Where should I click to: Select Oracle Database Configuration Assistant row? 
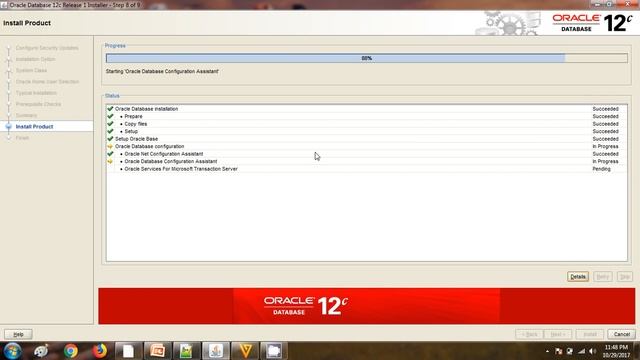[367, 161]
